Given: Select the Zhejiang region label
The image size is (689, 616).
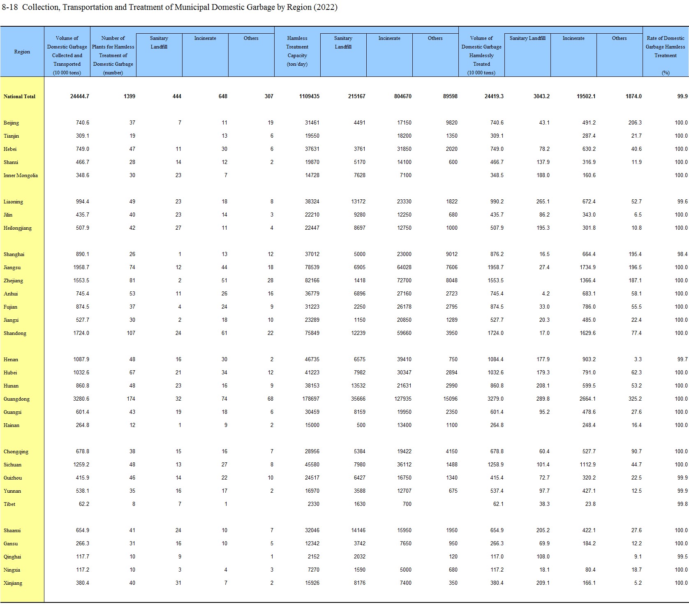Looking at the screenshot, I should point(13,281).
